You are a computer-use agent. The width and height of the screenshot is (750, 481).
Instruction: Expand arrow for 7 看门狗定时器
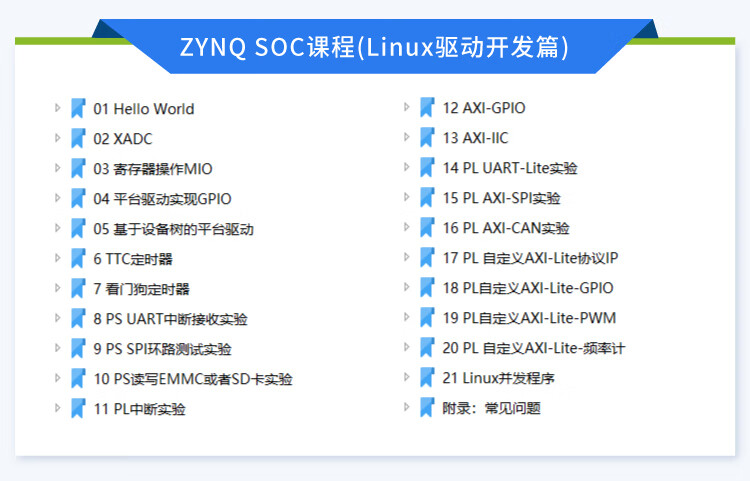tap(57, 288)
